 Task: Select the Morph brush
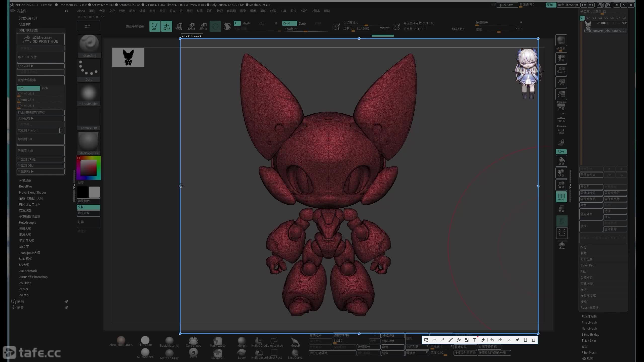click(242, 342)
